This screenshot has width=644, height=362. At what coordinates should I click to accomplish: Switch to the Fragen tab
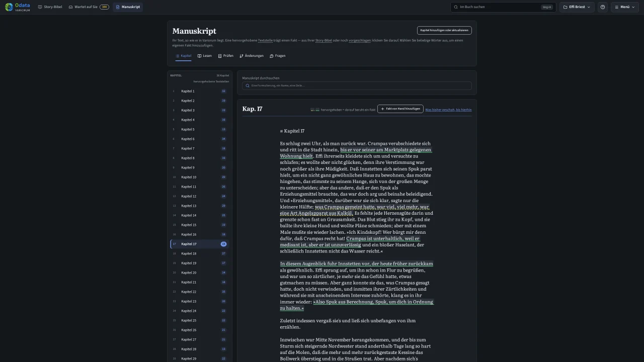[278, 56]
